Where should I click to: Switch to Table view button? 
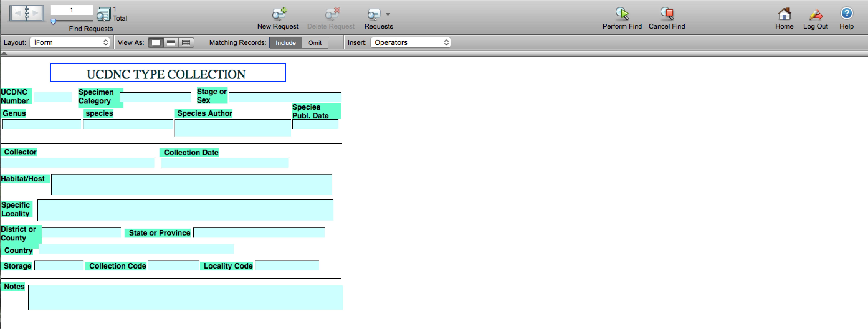pyautogui.click(x=186, y=43)
